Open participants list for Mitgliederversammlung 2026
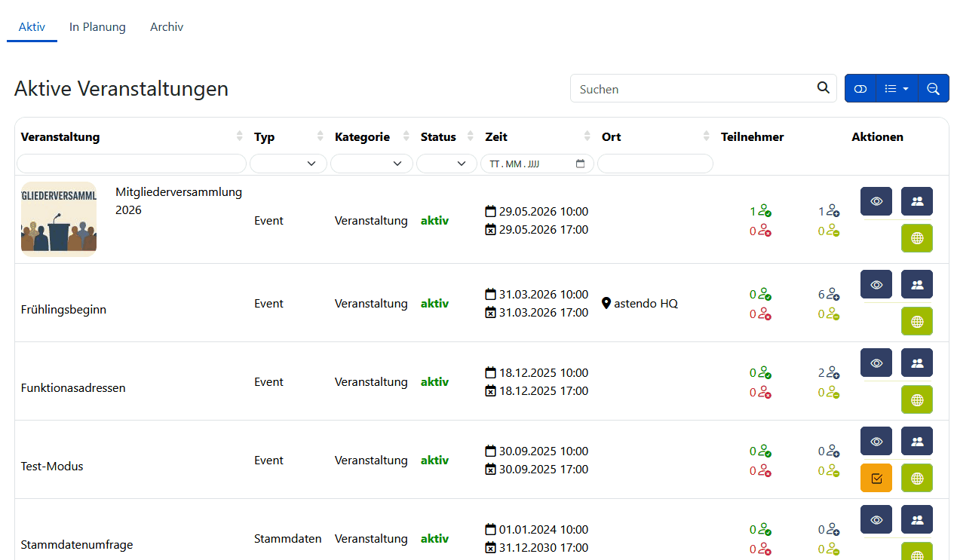Image resolution: width=954 pixels, height=560 pixels. [916, 201]
